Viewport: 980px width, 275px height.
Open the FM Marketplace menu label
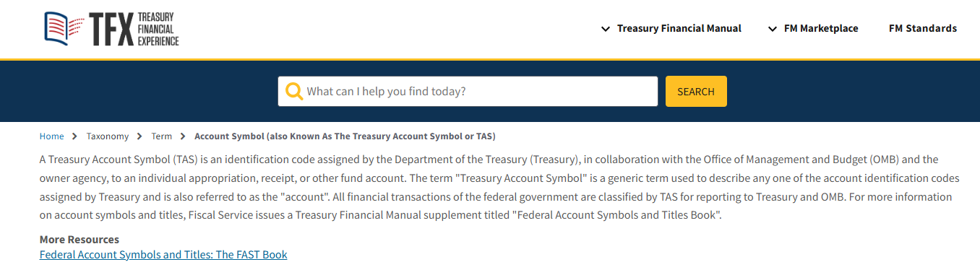tap(821, 28)
